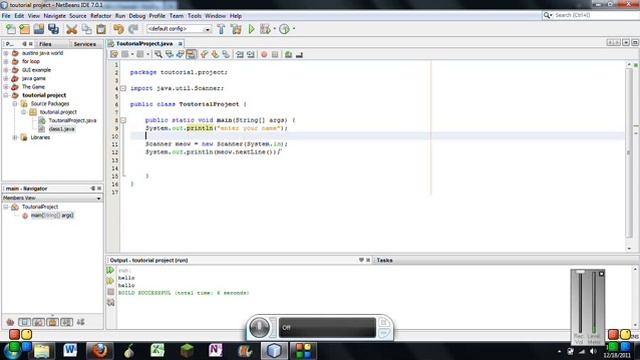Image resolution: width=640 pixels, height=360 pixels.
Task: Click the Undo arrow icon
Action: [118, 29]
